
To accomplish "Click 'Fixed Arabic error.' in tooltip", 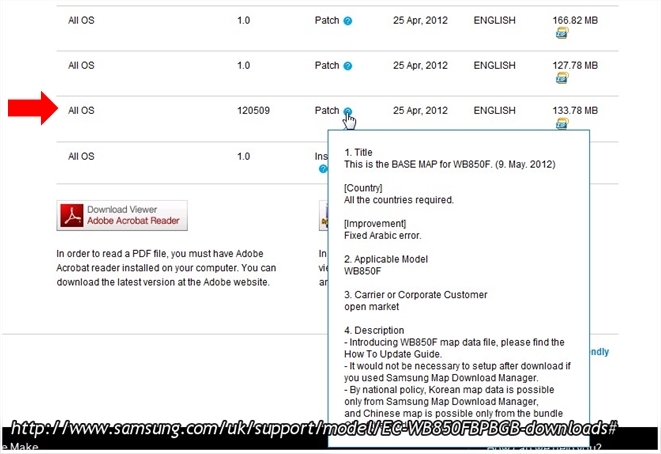I will tap(382, 236).
